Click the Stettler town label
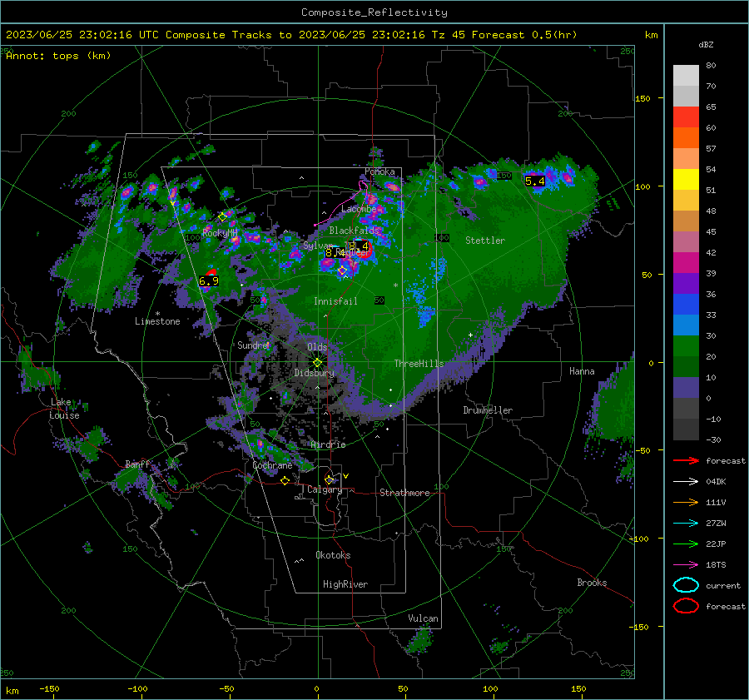 [x=485, y=241]
